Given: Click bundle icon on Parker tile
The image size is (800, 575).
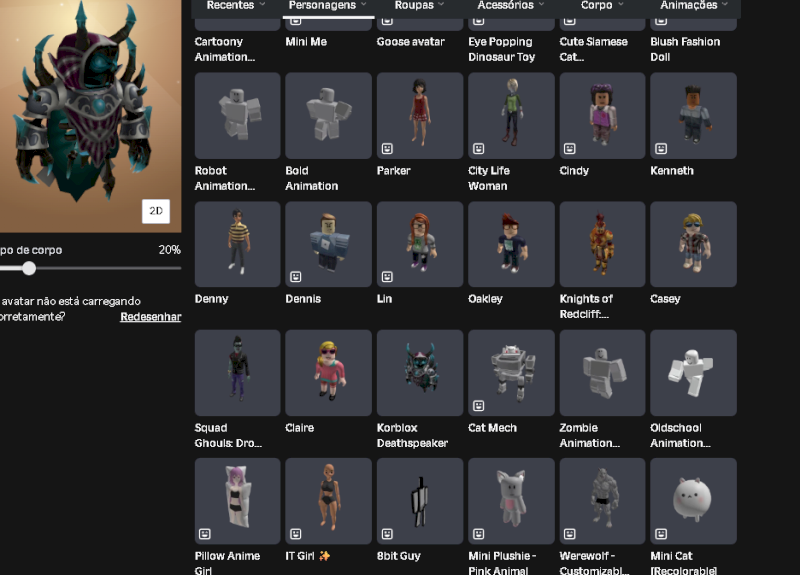Looking at the screenshot, I should pyautogui.click(x=387, y=148).
